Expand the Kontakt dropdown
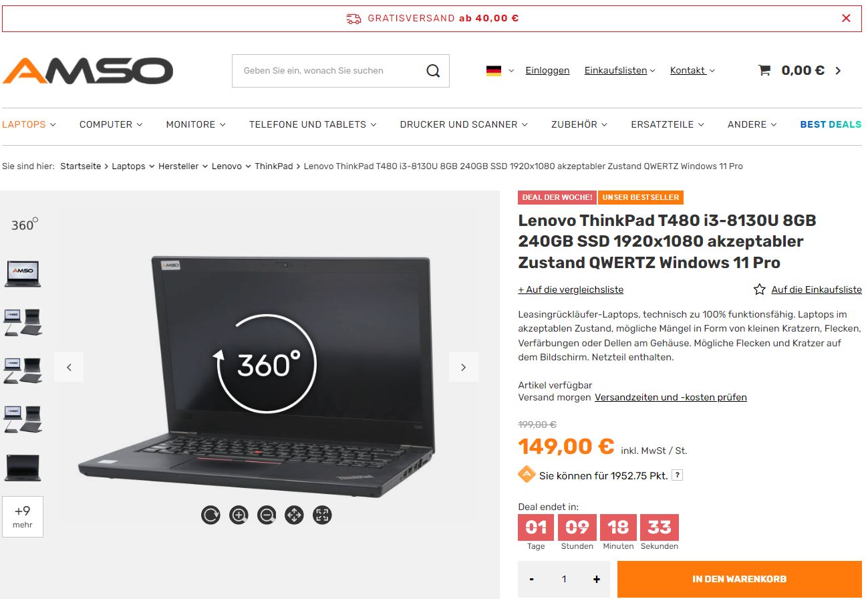The image size is (868, 599). tap(692, 70)
